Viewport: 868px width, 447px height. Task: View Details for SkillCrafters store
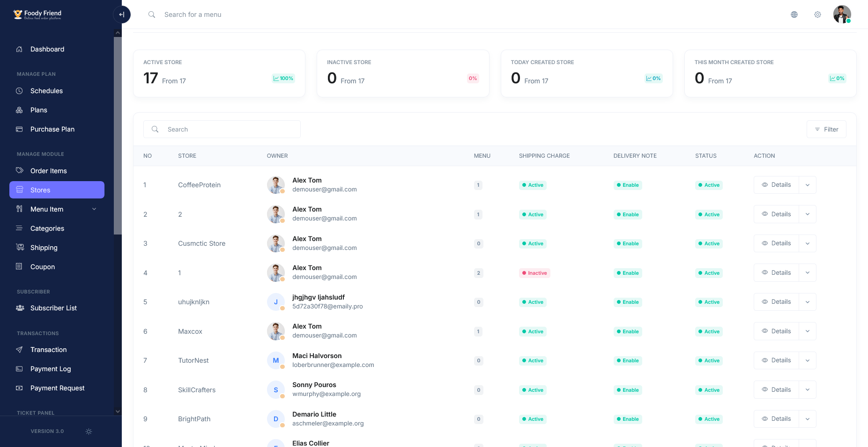point(776,390)
